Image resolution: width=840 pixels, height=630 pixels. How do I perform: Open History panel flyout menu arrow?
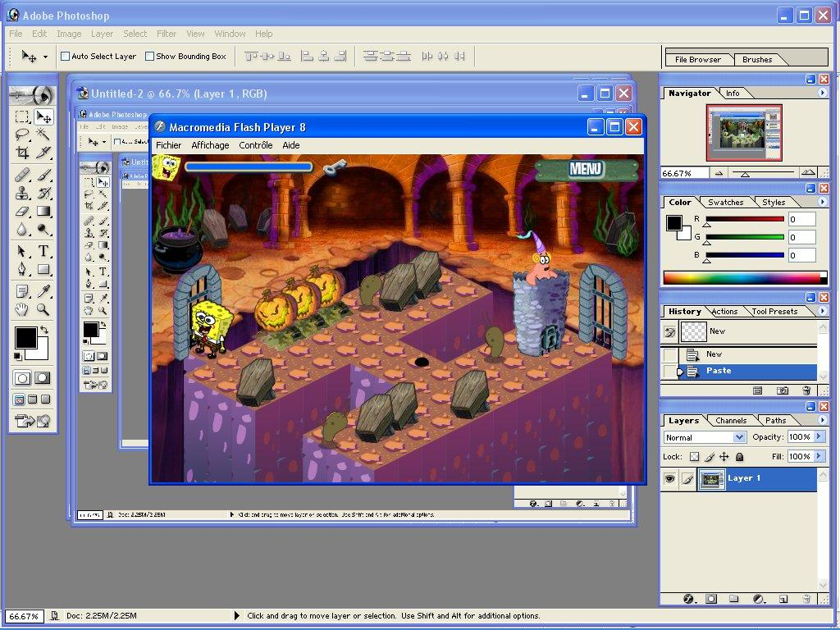(822, 311)
